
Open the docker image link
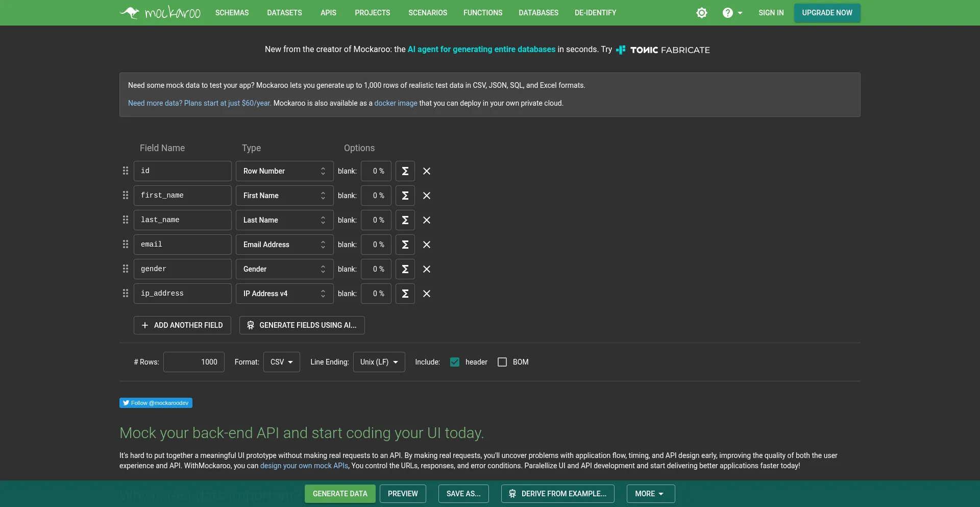tap(396, 103)
